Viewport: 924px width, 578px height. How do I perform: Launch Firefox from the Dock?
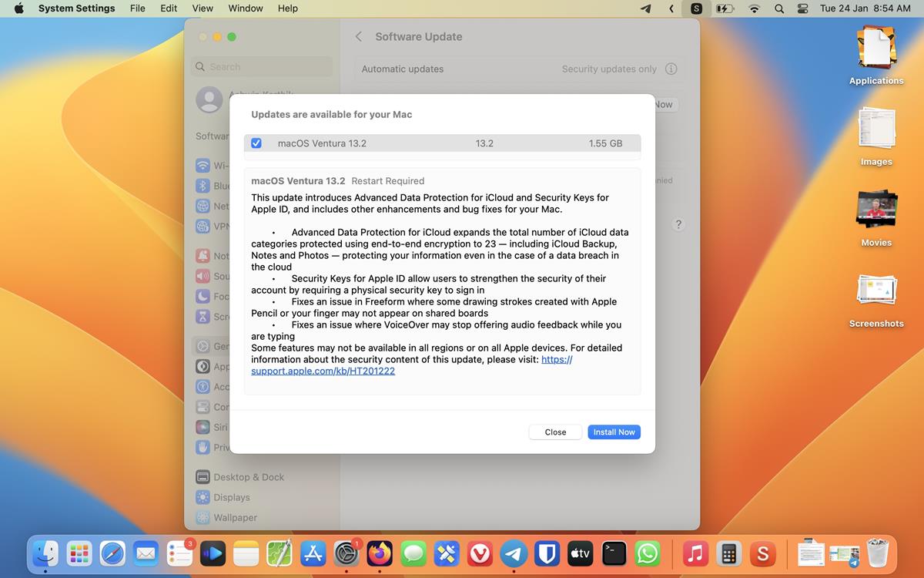(380, 553)
